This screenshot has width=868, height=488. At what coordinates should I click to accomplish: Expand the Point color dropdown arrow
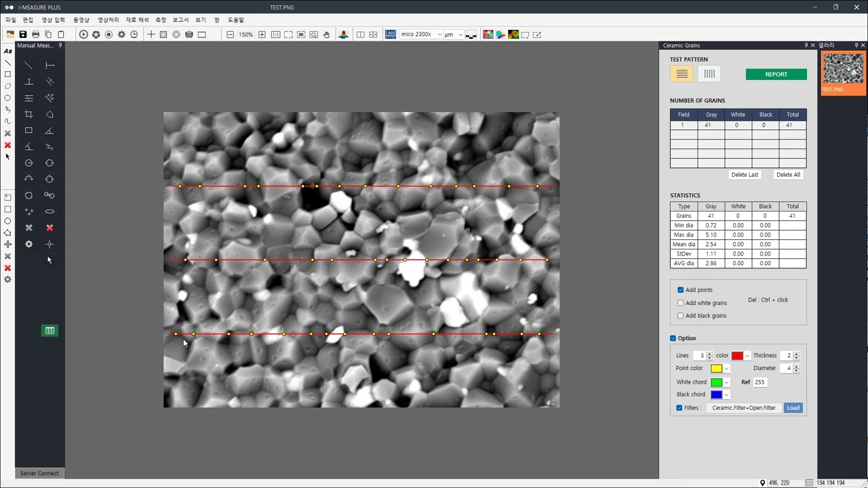tap(726, 369)
